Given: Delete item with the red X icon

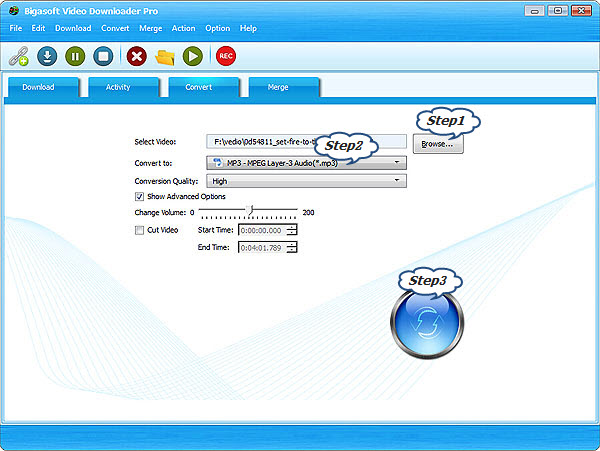Looking at the screenshot, I should point(137,56).
